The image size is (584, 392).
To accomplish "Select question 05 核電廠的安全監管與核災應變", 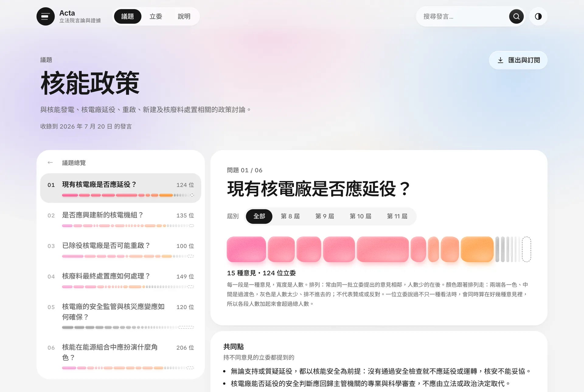I will point(121,315).
